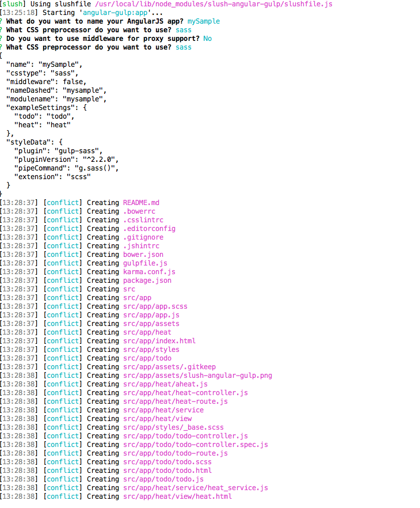
Task: Click the .editorconfig file name
Action: (x=149, y=229)
